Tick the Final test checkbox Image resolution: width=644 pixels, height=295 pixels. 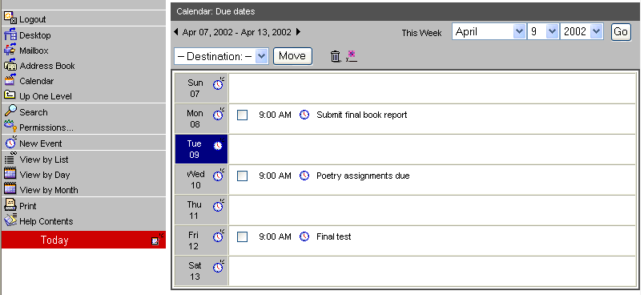click(x=243, y=236)
